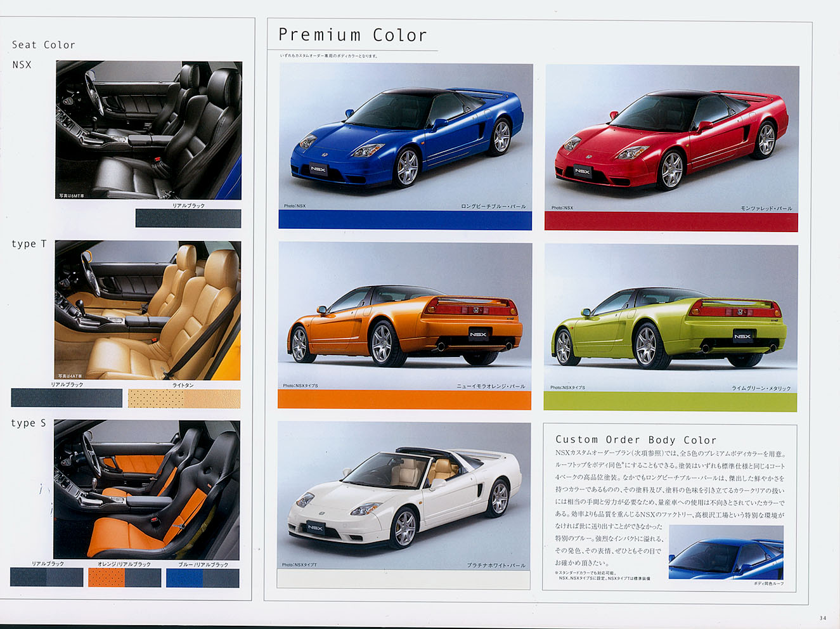Click the 'NSX' seat section label
Viewport: 840px width, 629px height.
coord(22,65)
